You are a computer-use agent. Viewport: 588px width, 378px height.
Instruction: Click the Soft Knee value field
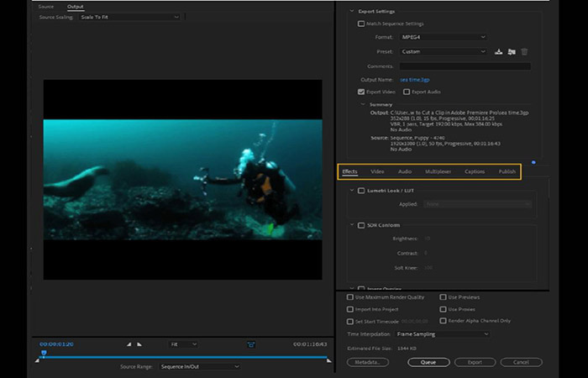click(428, 268)
